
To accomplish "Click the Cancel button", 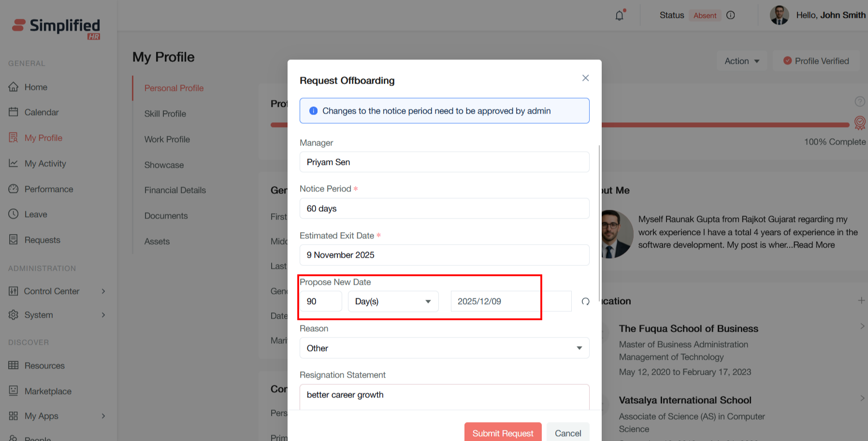I will click(567, 433).
